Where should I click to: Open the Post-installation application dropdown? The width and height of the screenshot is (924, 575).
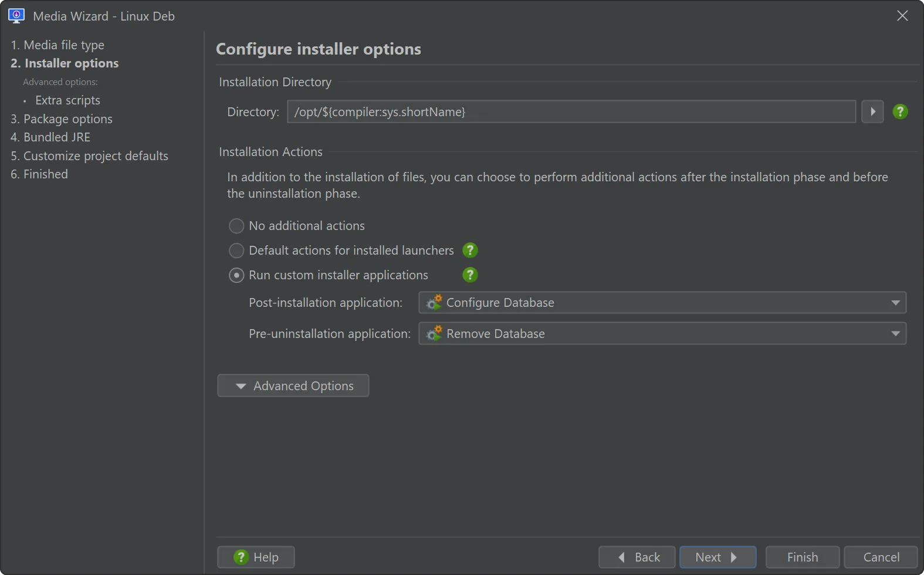662,303
